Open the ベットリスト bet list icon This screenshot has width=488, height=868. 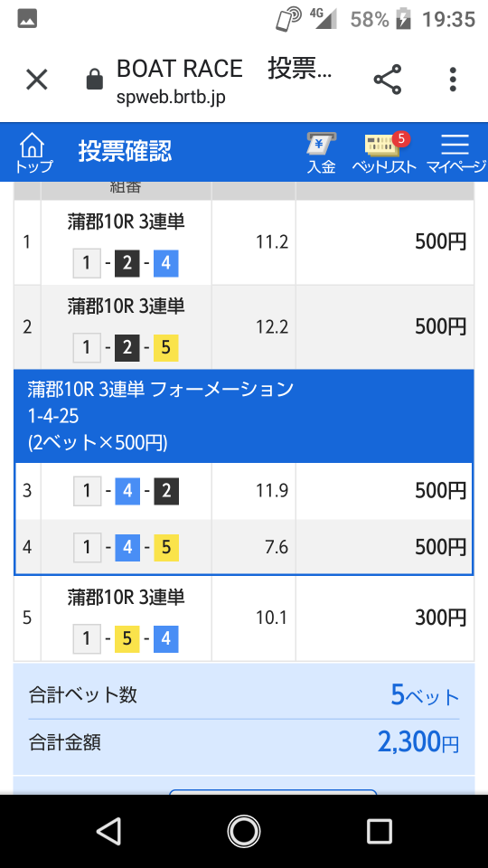point(384,153)
